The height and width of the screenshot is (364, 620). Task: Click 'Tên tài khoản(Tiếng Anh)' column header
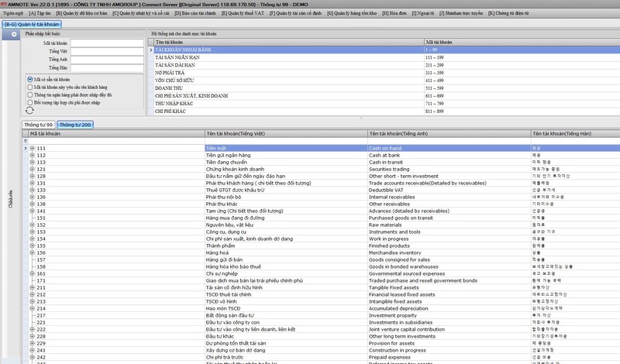394,133
